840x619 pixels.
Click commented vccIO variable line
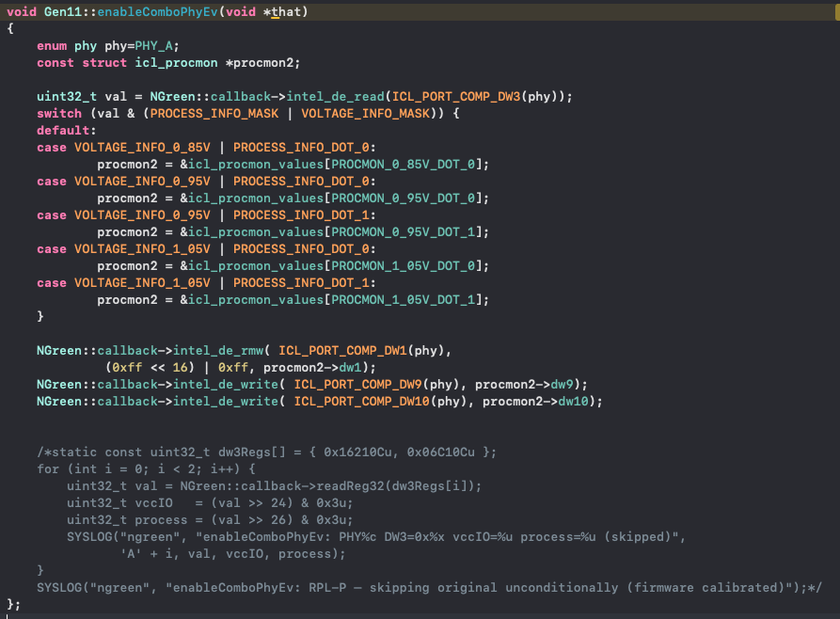(210, 503)
